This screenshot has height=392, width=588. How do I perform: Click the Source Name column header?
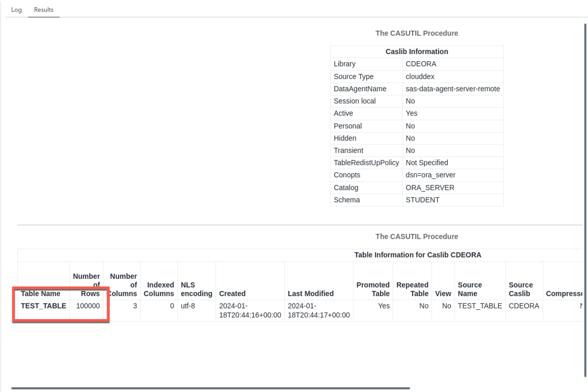tap(469, 289)
